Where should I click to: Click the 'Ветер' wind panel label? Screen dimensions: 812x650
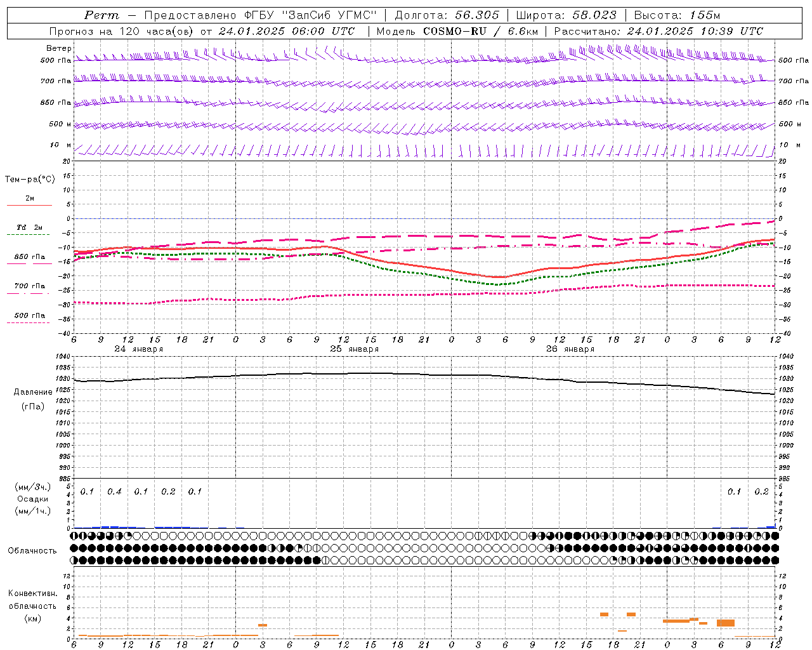point(59,48)
